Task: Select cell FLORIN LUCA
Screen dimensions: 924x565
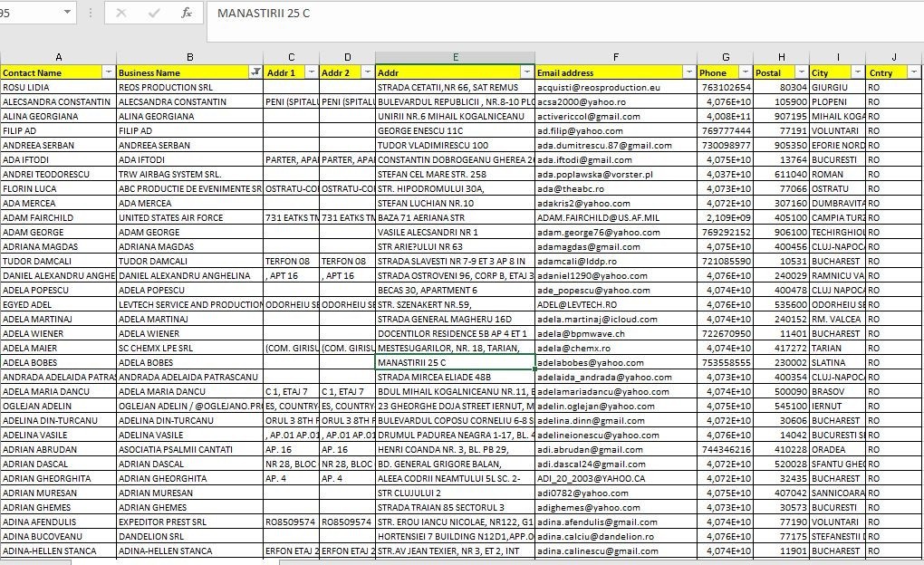Action: pos(58,188)
